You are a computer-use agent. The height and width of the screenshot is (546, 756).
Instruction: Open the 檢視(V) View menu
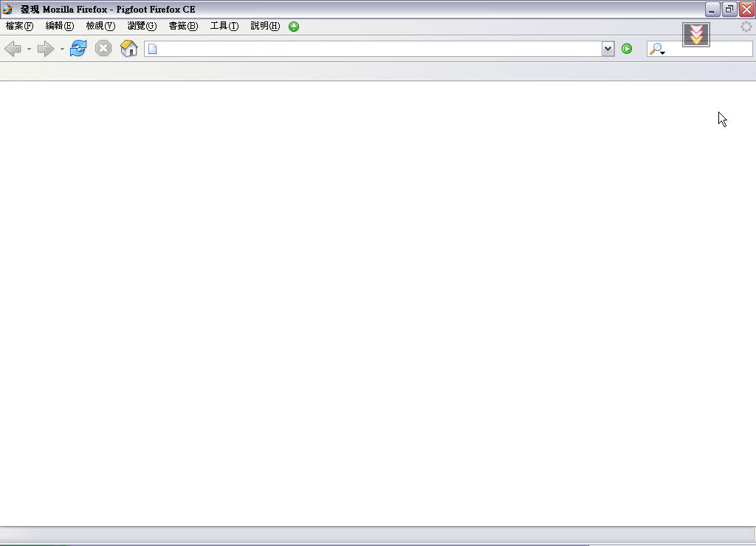coord(100,26)
